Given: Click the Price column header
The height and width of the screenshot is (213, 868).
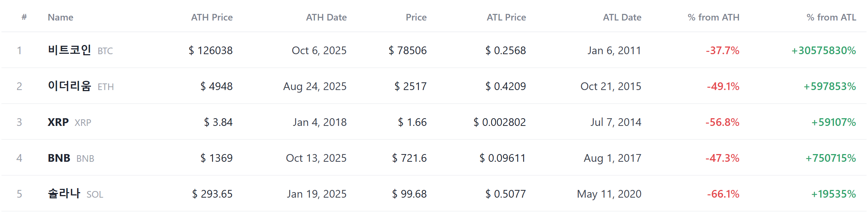Looking at the screenshot, I should tap(416, 17).
